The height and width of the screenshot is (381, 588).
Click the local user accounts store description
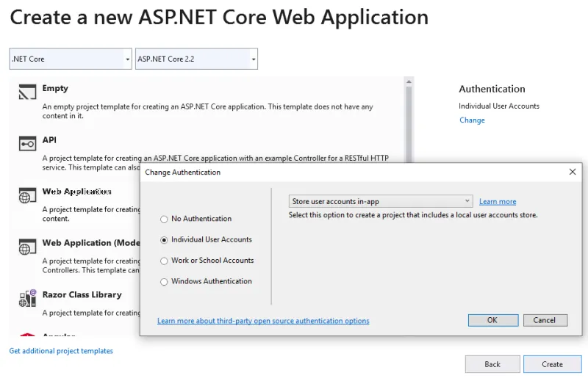pyautogui.click(x=413, y=215)
